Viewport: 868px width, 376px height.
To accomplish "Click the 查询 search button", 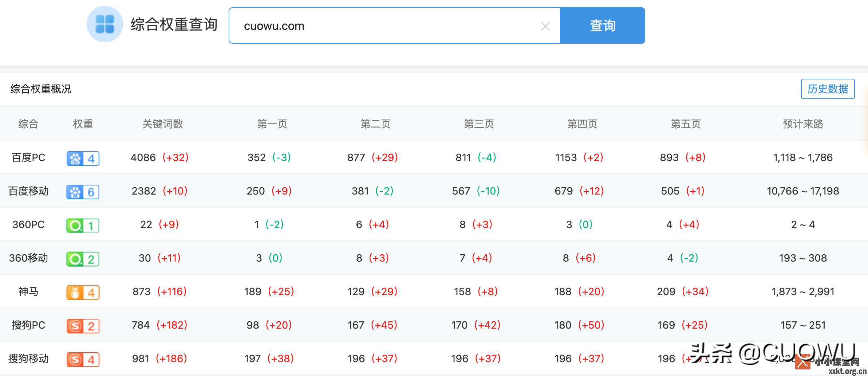I will 603,26.
